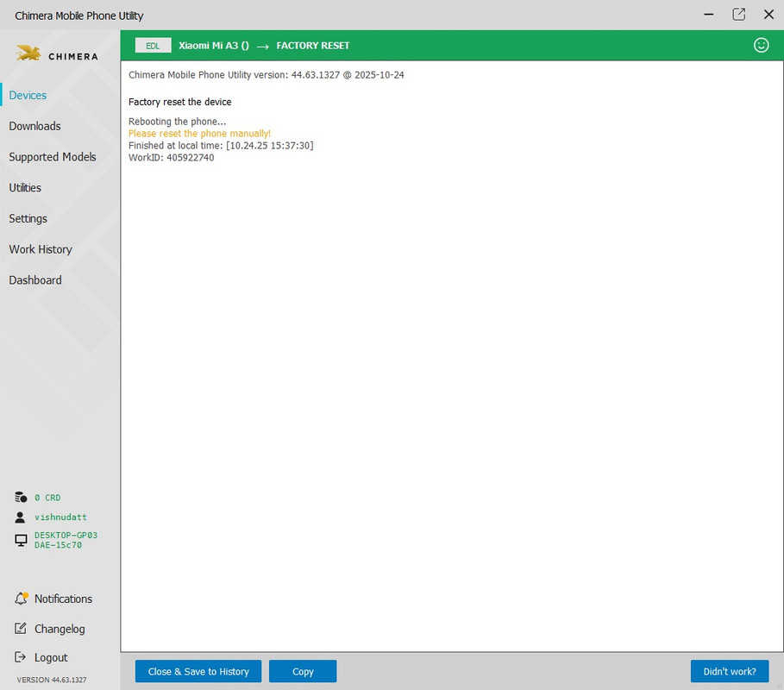Open the Utilities page

click(x=25, y=187)
